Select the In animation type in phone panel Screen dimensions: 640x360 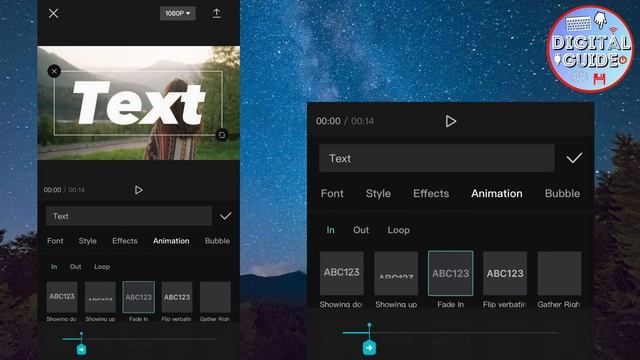click(x=54, y=267)
